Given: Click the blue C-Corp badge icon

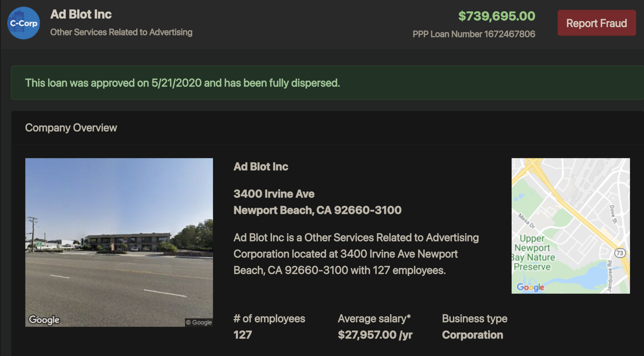Looking at the screenshot, I should pos(24,23).
